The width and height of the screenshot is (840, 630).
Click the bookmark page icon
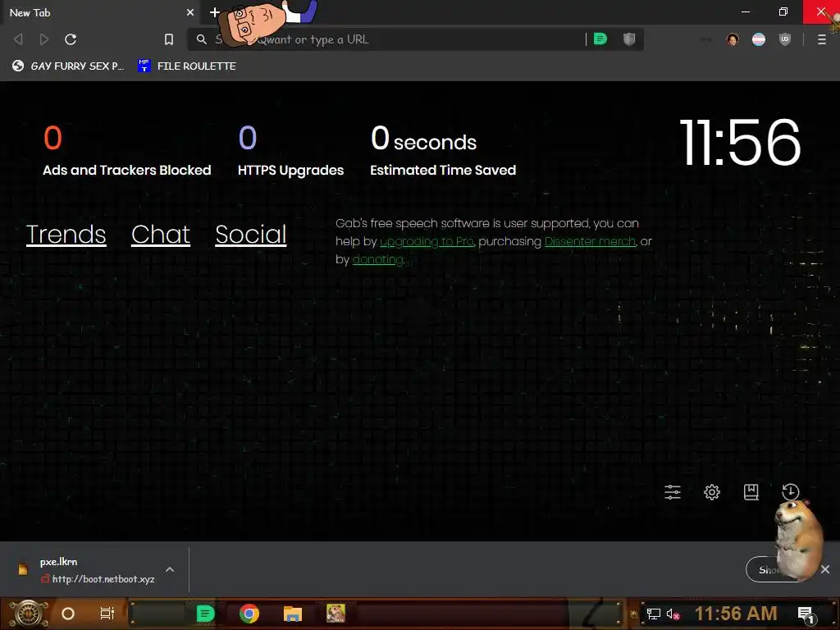click(x=169, y=39)
